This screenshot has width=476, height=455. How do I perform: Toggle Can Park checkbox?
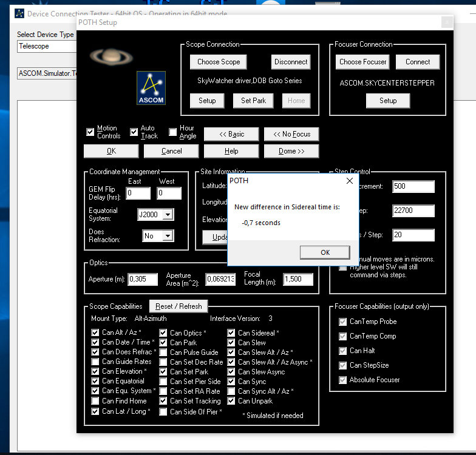click(163, 342)
